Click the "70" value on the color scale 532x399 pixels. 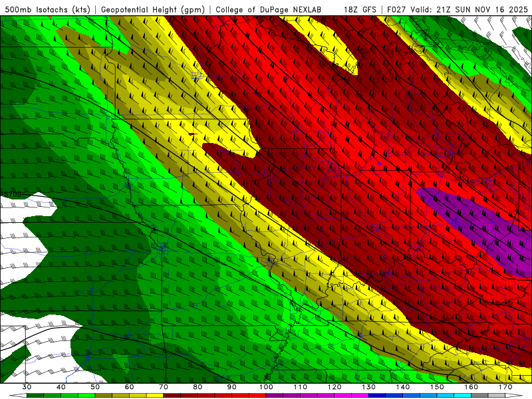(164, 387)
